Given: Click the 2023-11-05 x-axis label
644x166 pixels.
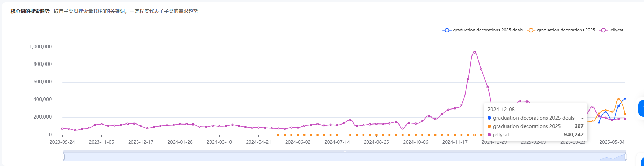Looking at the screenshot, I should (x=101, y=142).
